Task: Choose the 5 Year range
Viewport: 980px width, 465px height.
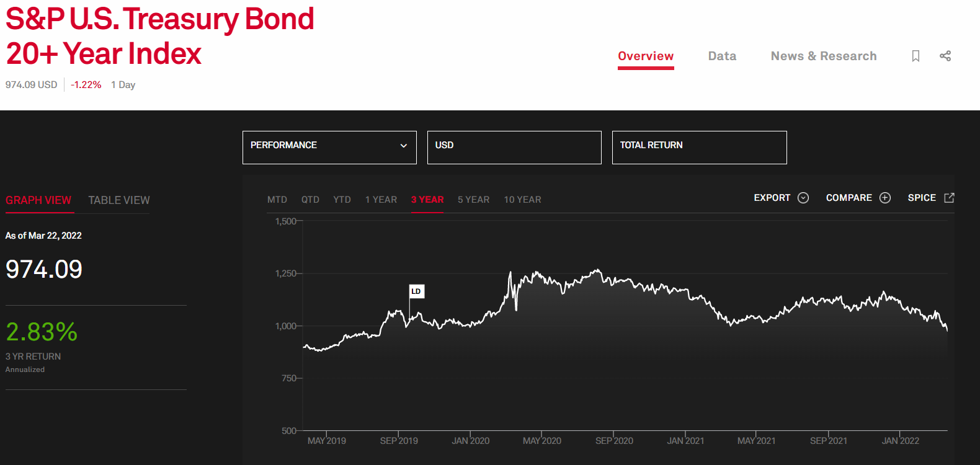Action: [473, 200]
